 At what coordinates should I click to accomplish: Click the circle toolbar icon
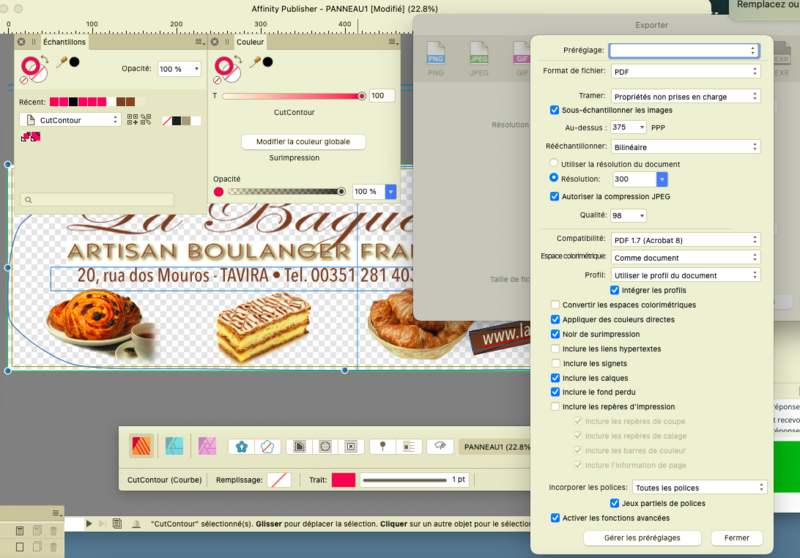pos(325,447)
